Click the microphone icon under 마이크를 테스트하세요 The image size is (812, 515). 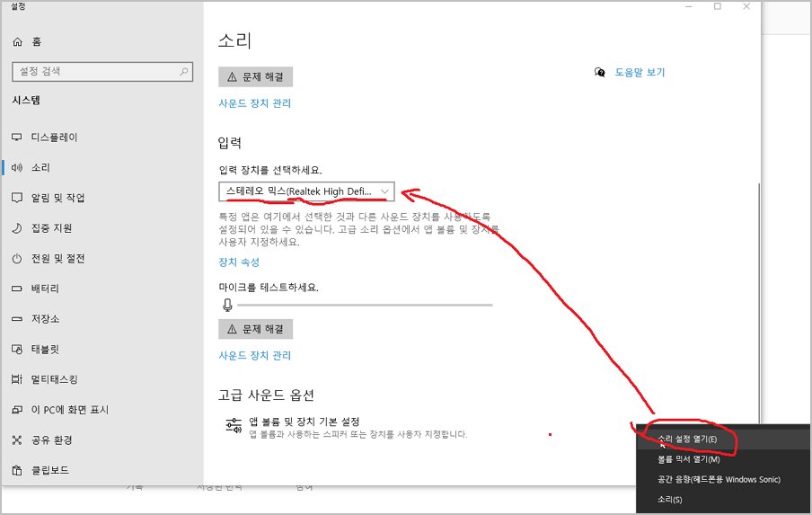pyautogui.click(x=227, y=306)
